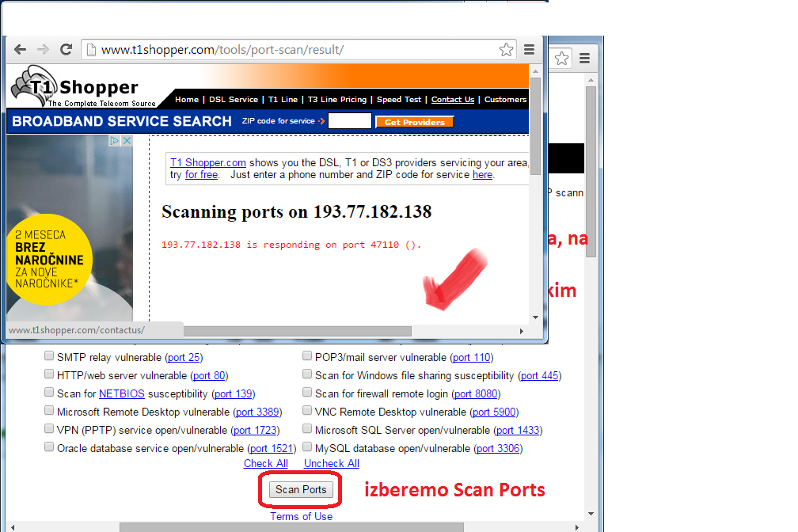Check Scan for NETBIOS susceptibility box
The height and width of the screenshot is (532, 798).
pyautogui.click(x=49, y=392)
